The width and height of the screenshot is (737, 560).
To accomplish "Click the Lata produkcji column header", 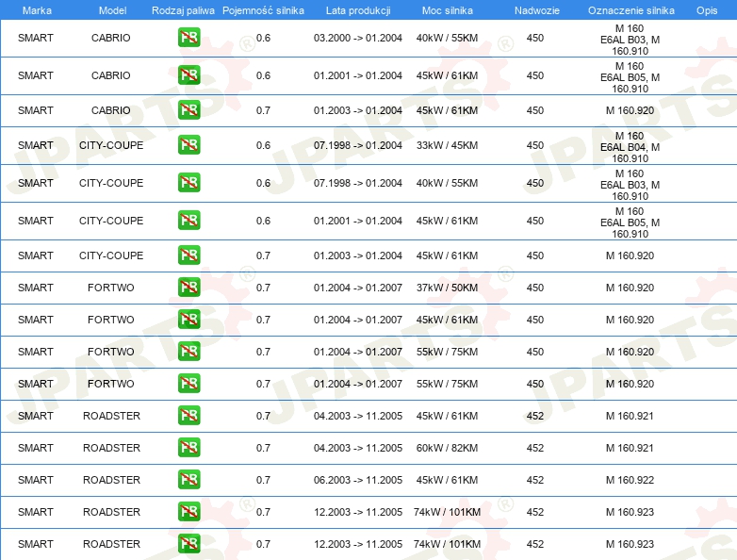I will tap(356, 9).
